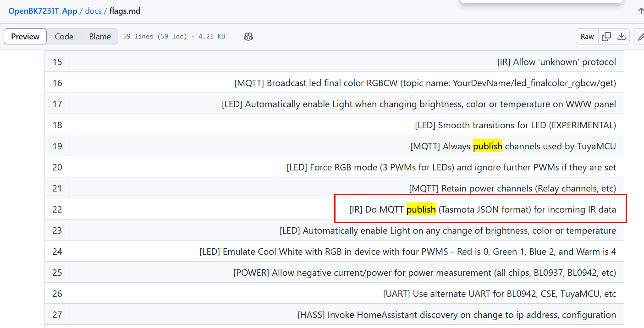The image size is (644, 328).
Task: Click the flags.md file name in breadcrumb
Action: click(125, 11)
